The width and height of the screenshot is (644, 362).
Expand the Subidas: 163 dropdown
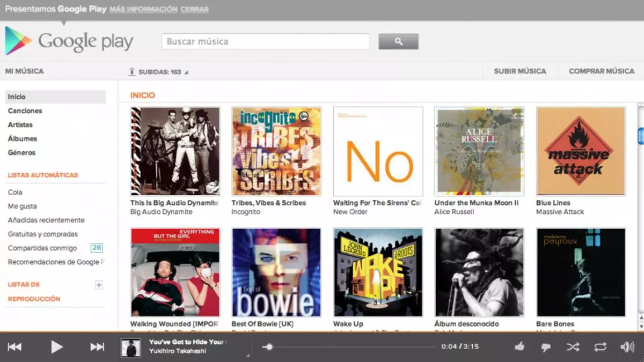(186, 72)
